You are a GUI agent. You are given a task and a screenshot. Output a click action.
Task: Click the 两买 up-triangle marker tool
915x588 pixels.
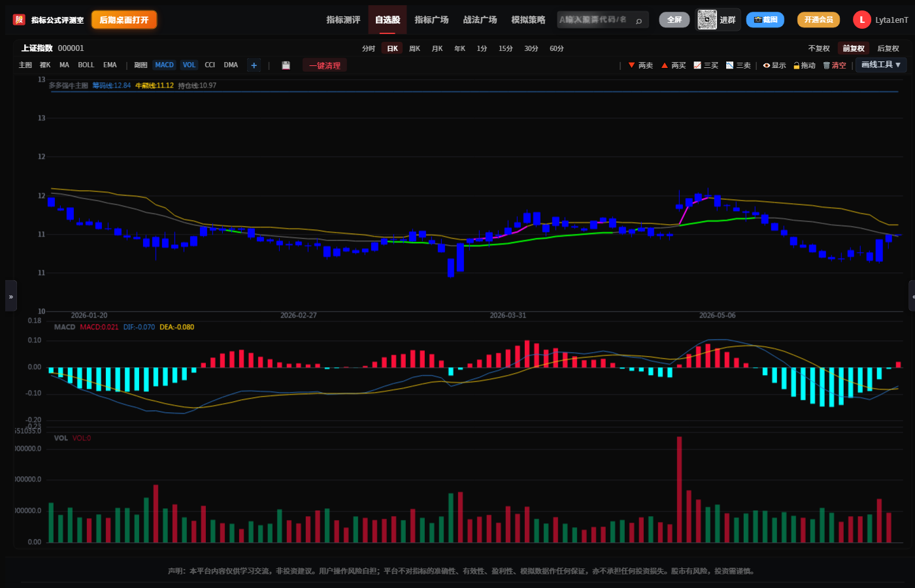(673, 65)
